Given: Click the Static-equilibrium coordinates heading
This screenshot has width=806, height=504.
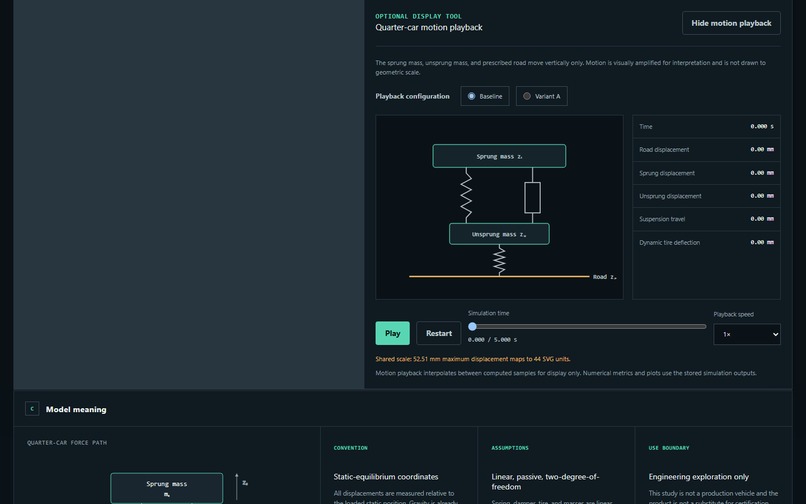Looking at the screenshot, I should (386, 477).
